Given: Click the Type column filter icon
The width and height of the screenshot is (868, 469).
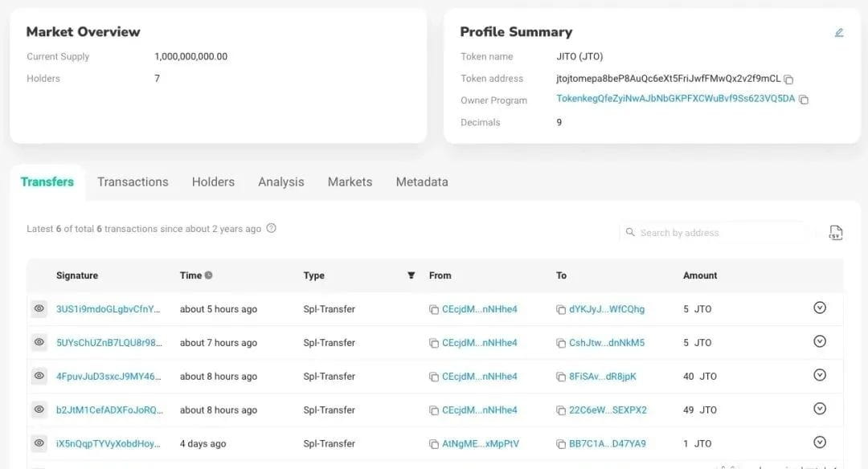Looking at the screenshot, I should click(411, 275).
